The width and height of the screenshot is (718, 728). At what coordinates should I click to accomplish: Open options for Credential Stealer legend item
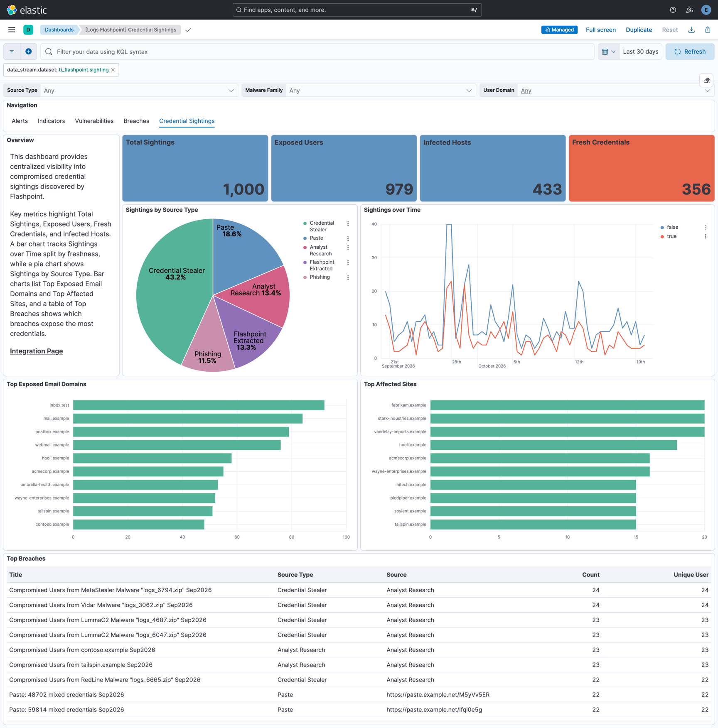pos(348,223)
